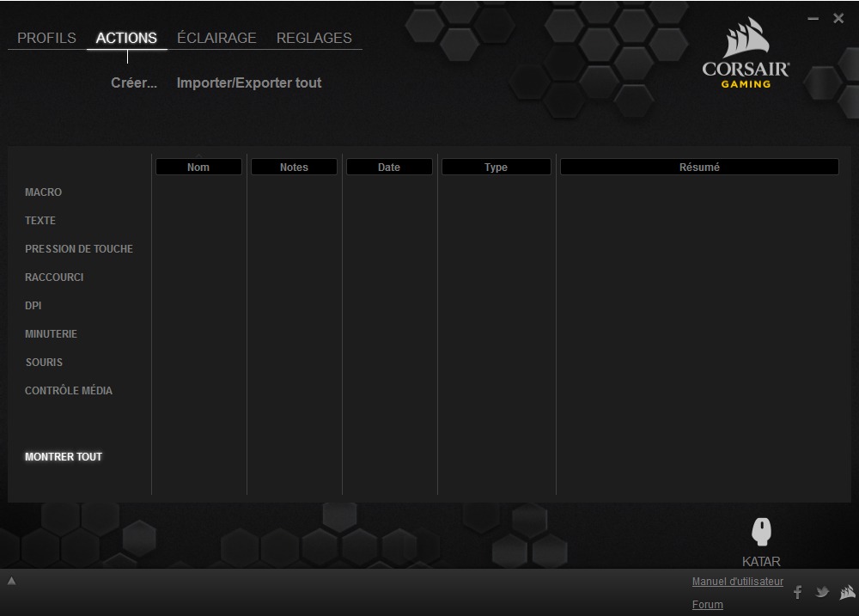The image size is (859, 616).
Task: Open the Corsair Facebook page icon
Action: [797, 592]
